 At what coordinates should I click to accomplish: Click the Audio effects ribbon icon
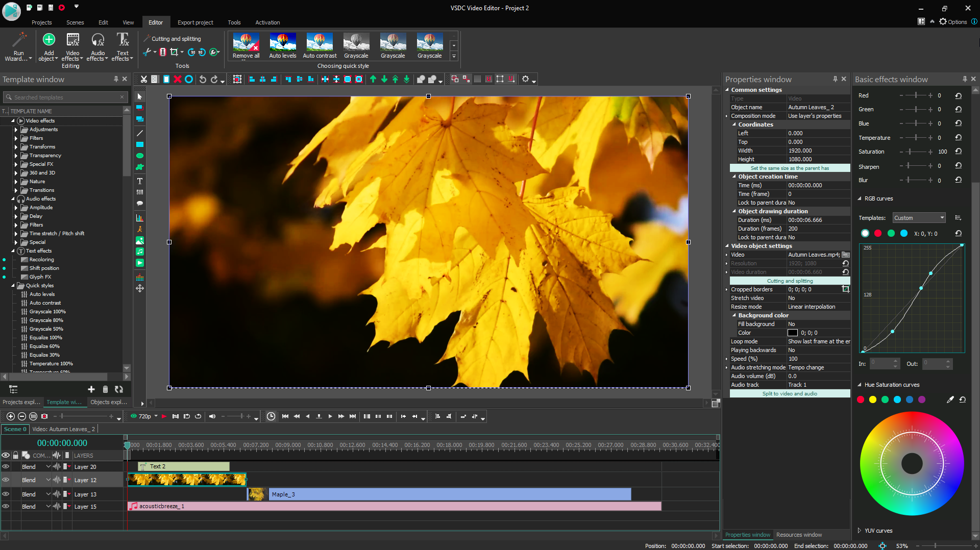point(97,40)
